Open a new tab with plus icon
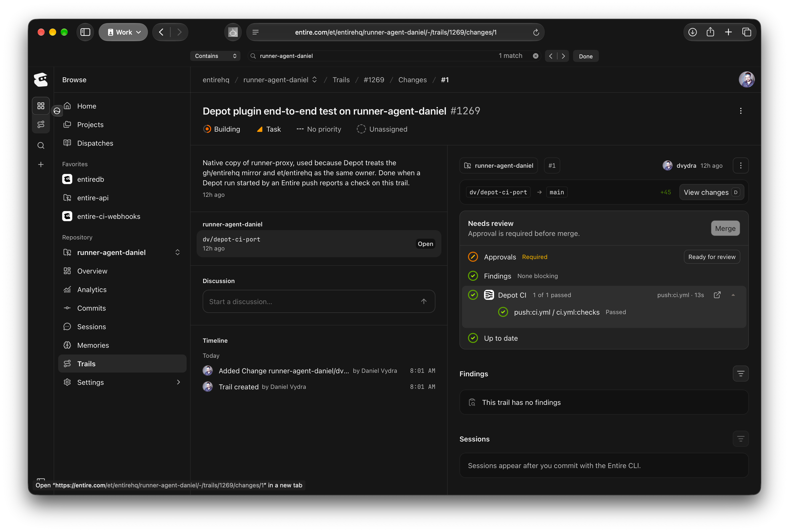The image size is (789, 532). tap(728, 32)
